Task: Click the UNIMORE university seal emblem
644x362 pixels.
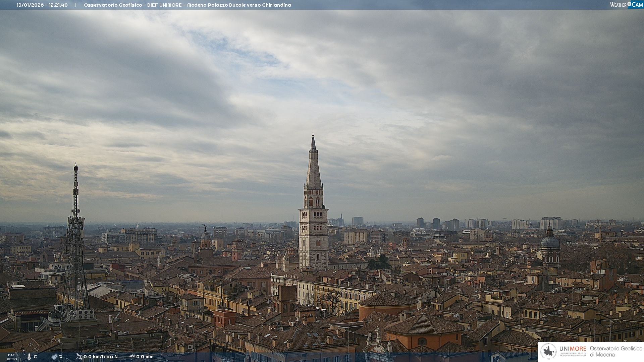Action: [x=549, y=352]
